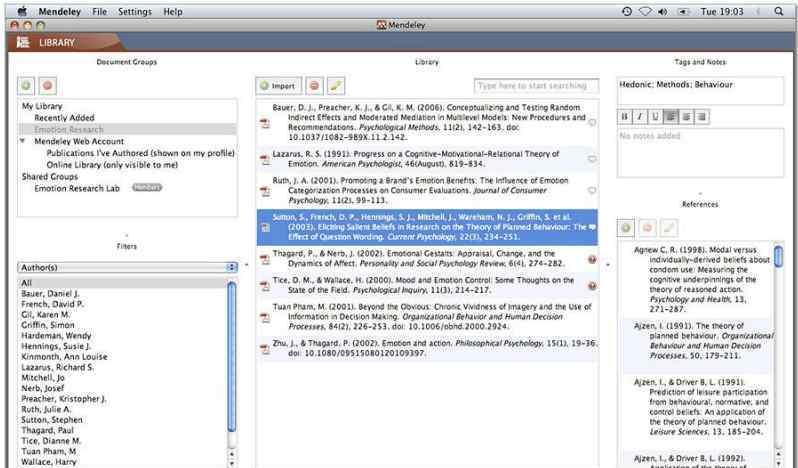The height and width of the screenshot is (468, 798).
Task: Click the red status icon on Tice & Wallace entry
Action: [592, 286]
